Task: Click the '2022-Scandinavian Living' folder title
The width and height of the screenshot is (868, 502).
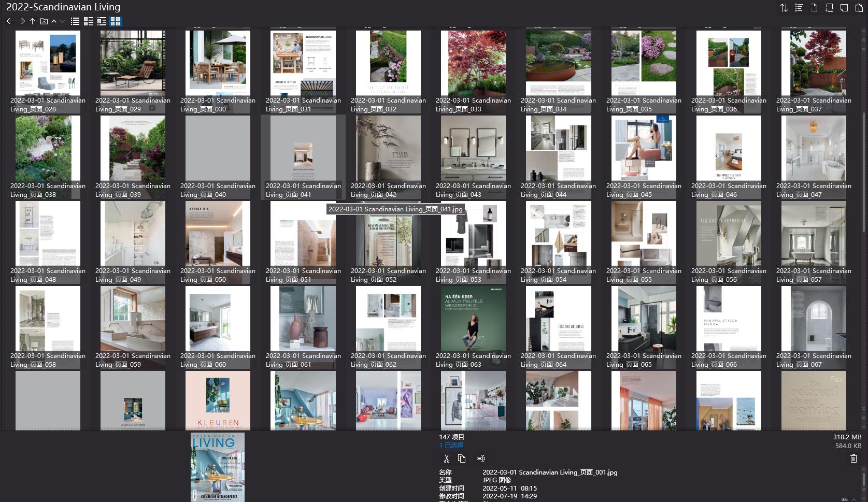Action: pyautogui.click(x=63, y=7)
